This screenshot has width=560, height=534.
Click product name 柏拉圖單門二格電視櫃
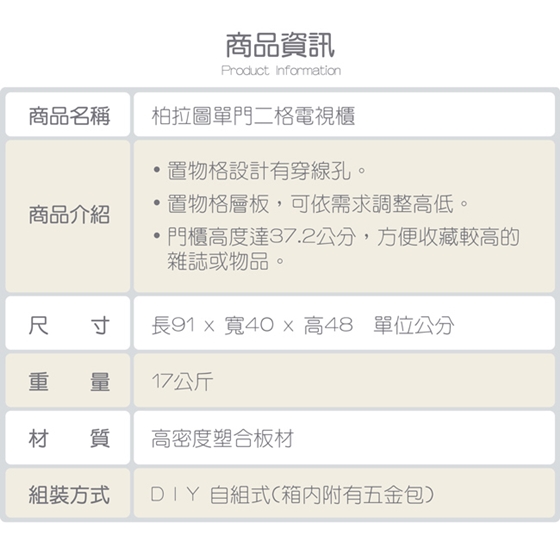pyautogui.click(x=253, y=116)
